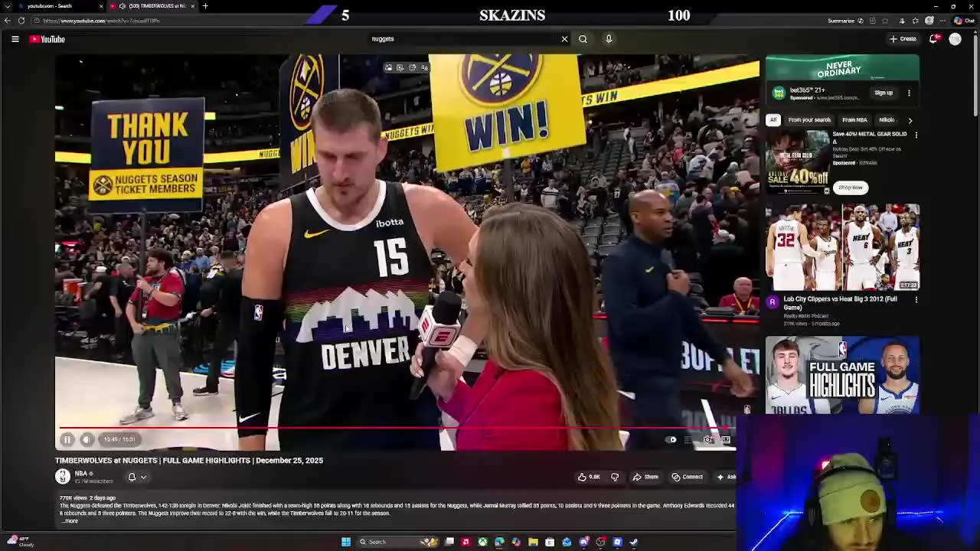
Task: Open the Metal Gear Solid ad thumbnail
Action: [x=798, y=162]
